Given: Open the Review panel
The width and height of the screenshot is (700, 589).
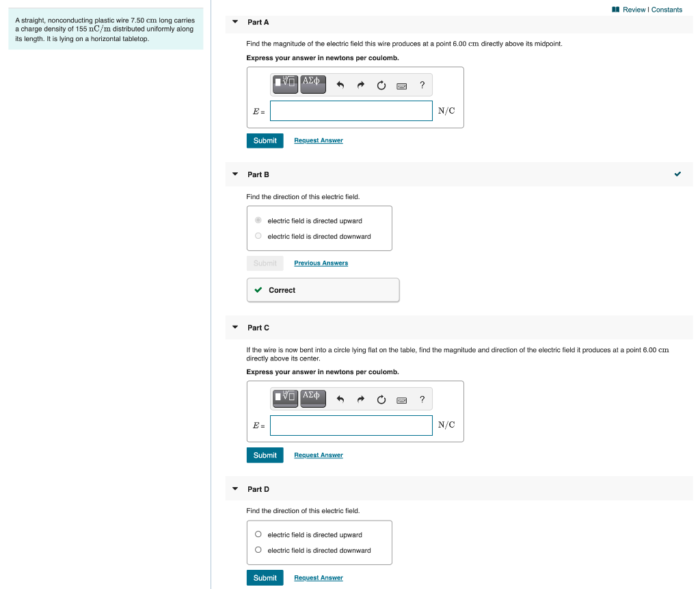Looking at the screenshot, I should (x=634, y=9).
